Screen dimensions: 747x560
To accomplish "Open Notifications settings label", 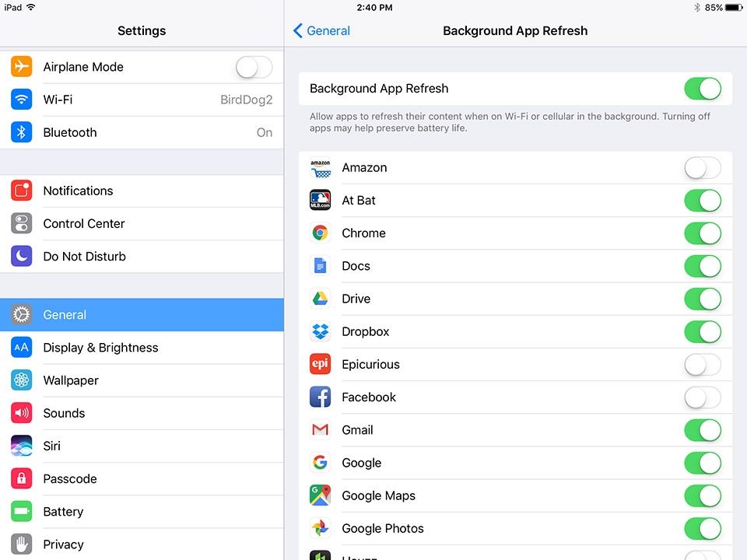I will [x=78, y=191].
